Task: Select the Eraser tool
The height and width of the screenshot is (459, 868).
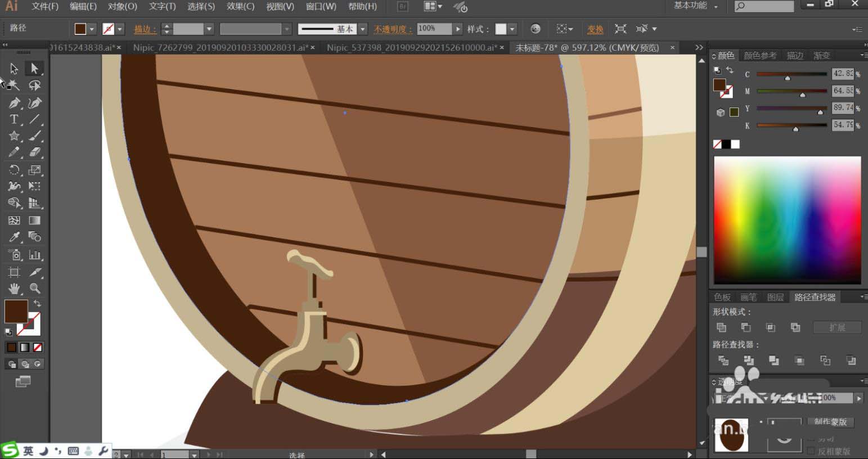Action: click(x=34, y=152)
